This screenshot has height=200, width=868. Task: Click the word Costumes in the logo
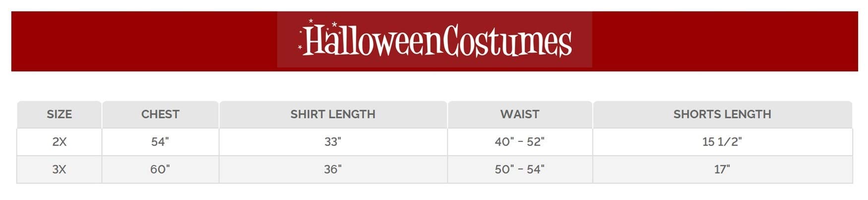(507, 41)
